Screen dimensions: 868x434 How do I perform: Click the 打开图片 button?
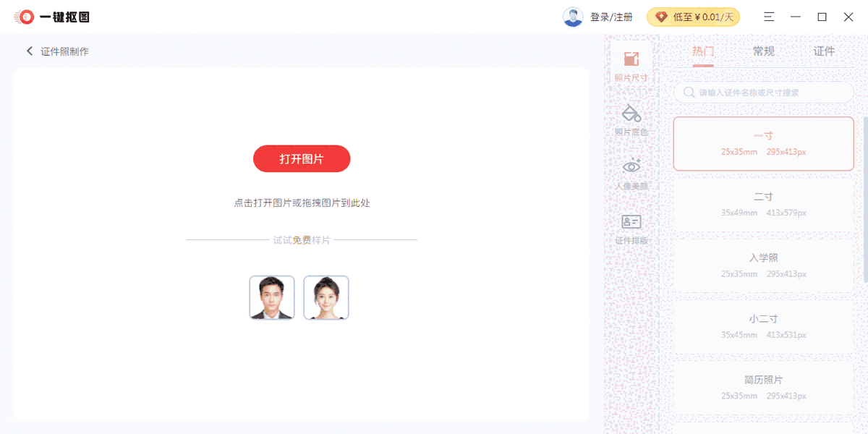(302, 158)
